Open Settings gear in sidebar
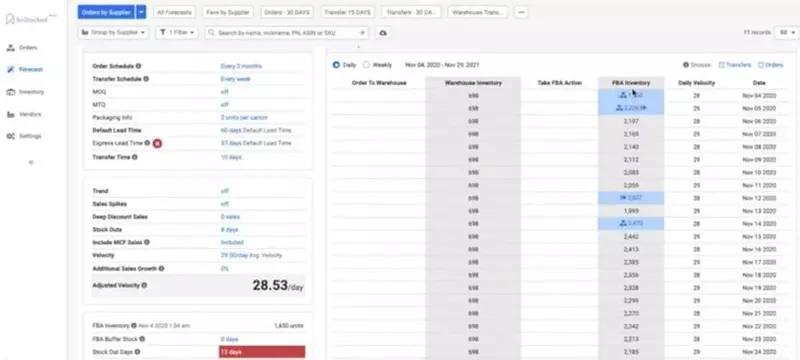 [24, 136]
